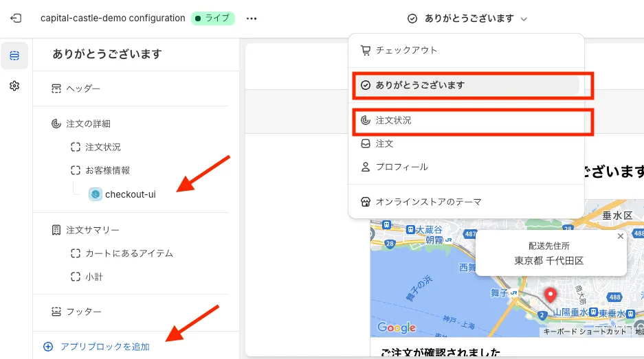Click the plus icon for adding app block
This screenshot has height=359, width=644.
point(48,347)
